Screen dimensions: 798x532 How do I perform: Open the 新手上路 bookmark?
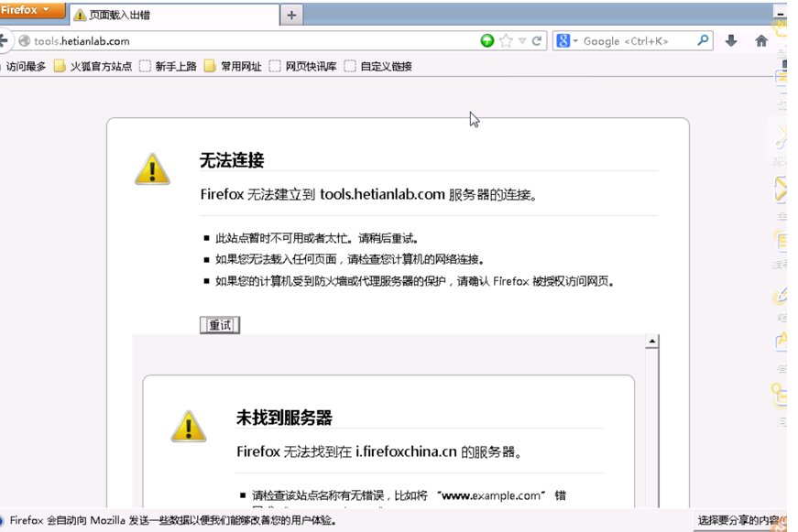(x=168, y=66)
